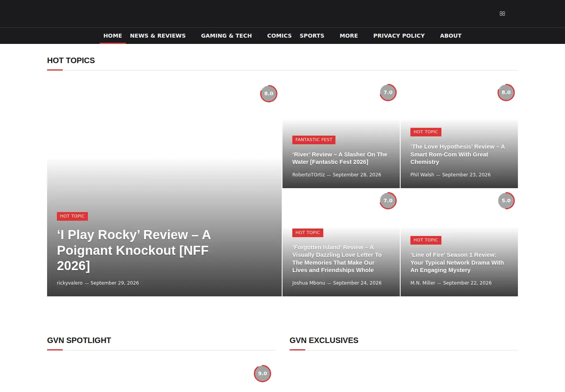The height and width of the screenshot is (392, 565).
Task: View author rickyvalero's profile
Action: (x=70, y=283)
